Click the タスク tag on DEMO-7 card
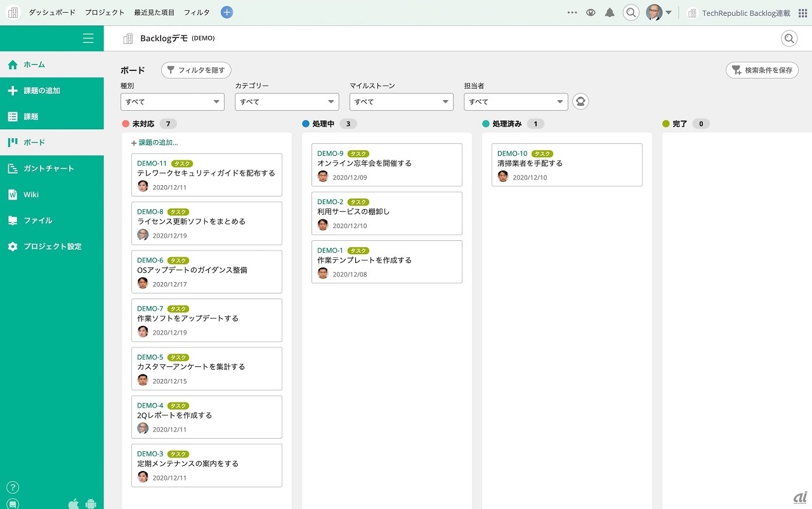 [x=178, y=309]
